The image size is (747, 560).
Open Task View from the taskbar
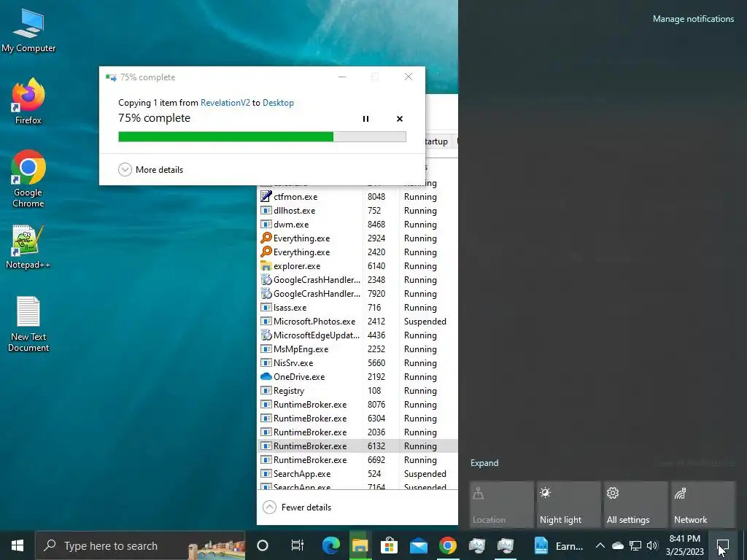click(x=298, y=545)
